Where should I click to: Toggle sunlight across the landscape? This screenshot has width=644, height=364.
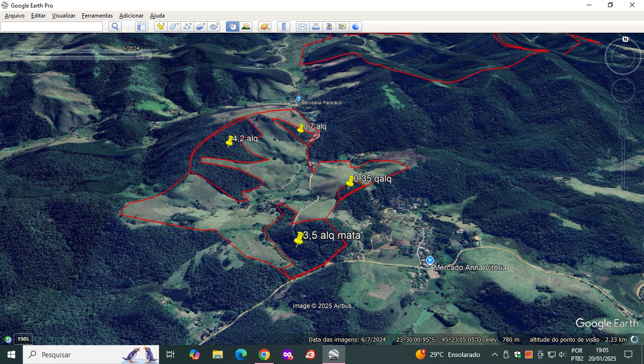pos(246,27)
